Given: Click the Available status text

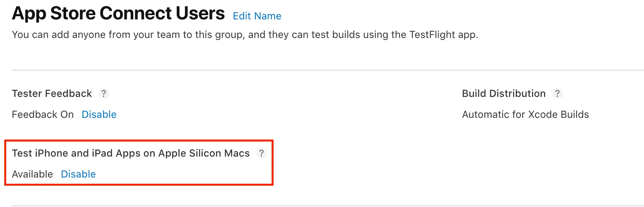Looking at the screenshot, I should tap(32, 174).
